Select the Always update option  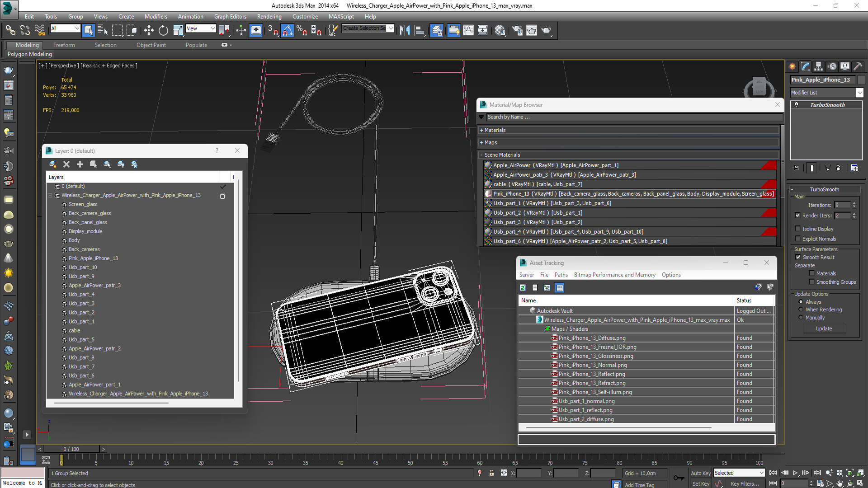(x=801, y=302)
